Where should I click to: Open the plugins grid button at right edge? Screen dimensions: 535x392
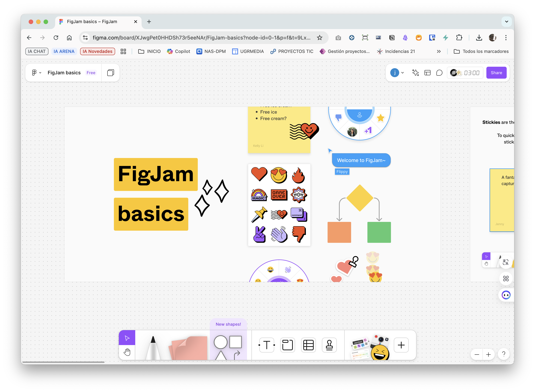(x=506, y=279)
